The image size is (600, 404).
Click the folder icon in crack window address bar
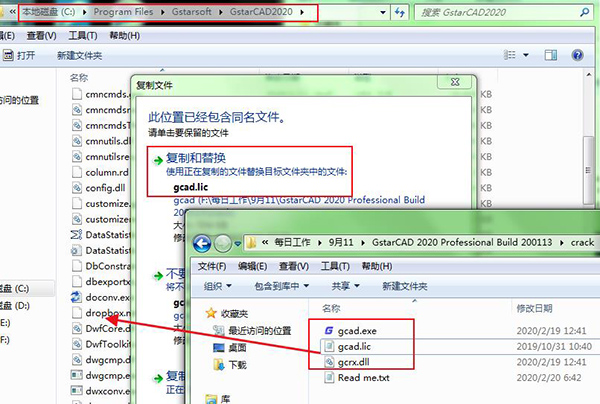click(251, 243)
